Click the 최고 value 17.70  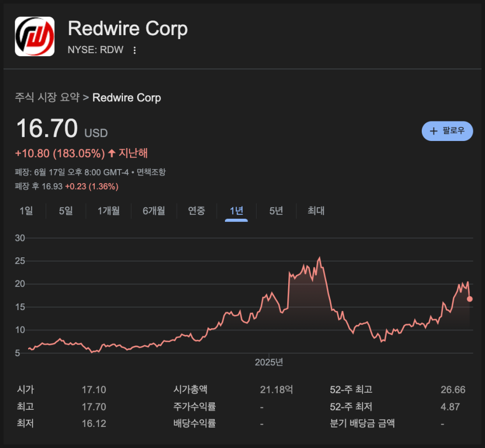[x=94, y=406]
